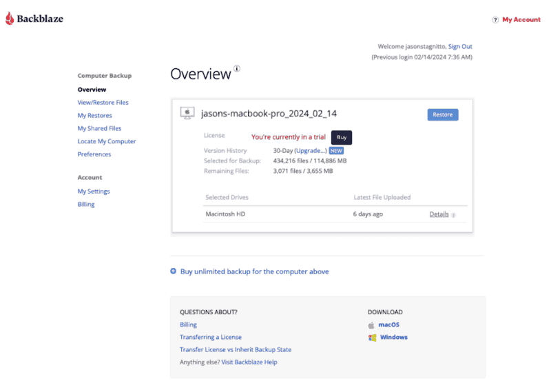Image resolution: width=551 pixels, height=392 pixels.
Task: Click the Apple macOS download icon
Action: [371, 324]
